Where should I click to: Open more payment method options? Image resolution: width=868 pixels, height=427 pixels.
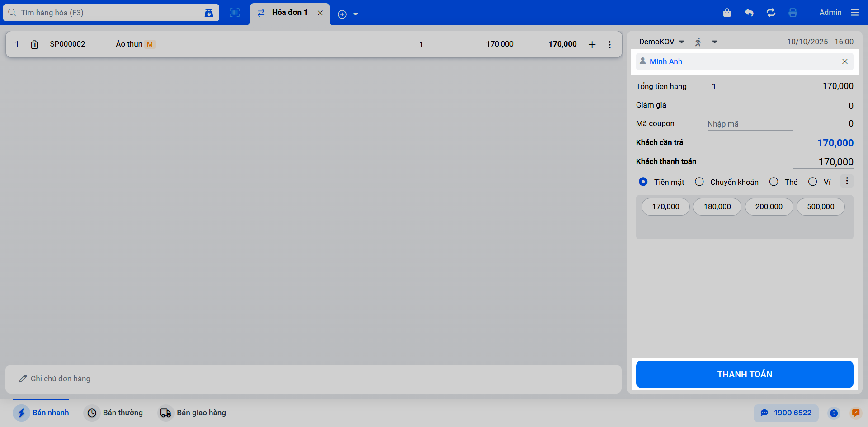pyautogui.click(x=847, y=181)
